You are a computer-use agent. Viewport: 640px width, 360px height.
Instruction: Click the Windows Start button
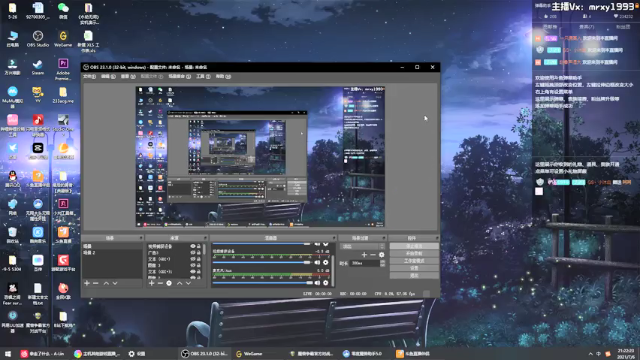pos(8,354)
